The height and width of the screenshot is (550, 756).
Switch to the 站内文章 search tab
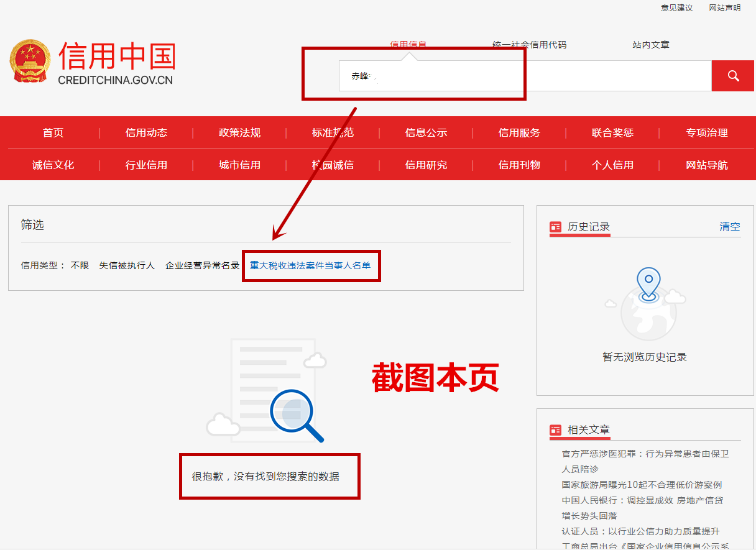651,45
